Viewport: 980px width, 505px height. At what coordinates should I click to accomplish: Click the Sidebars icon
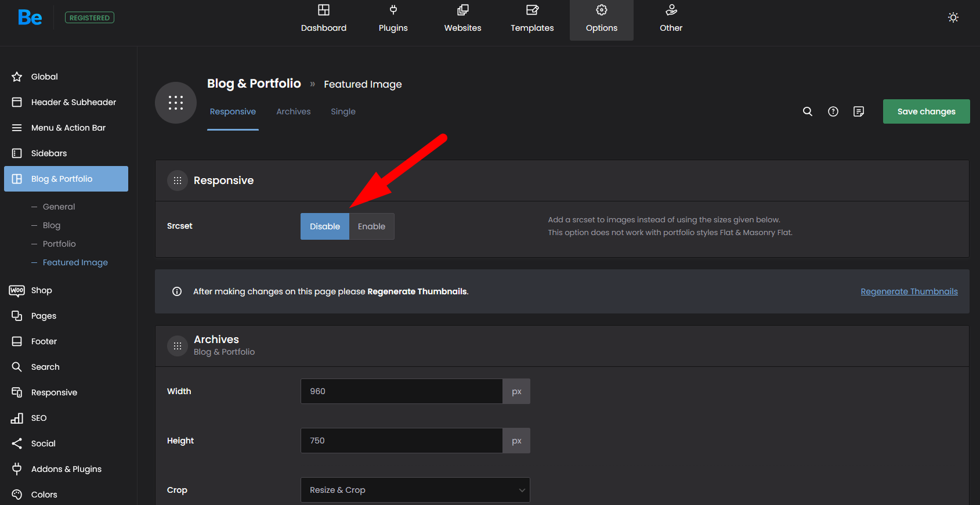17,153
